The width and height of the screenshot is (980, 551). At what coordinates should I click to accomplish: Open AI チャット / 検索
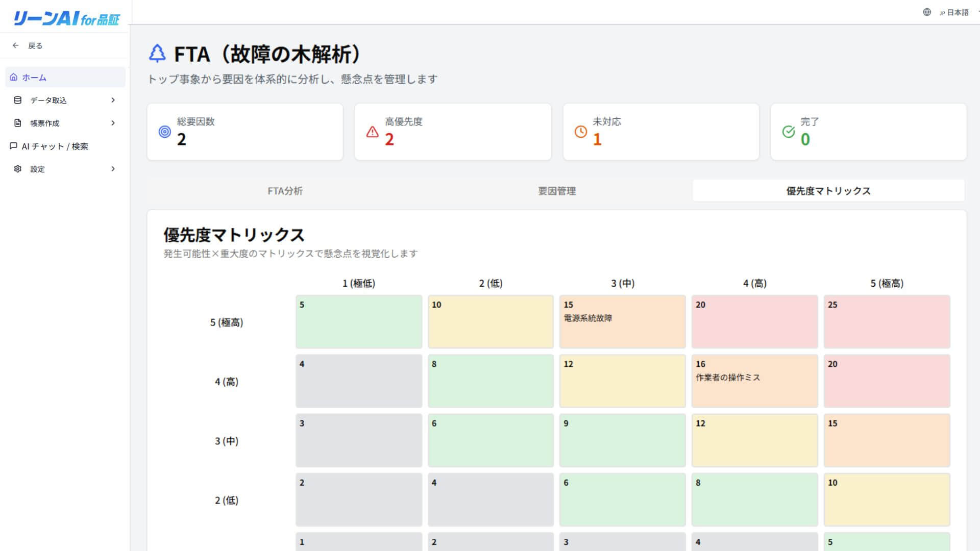65,146
